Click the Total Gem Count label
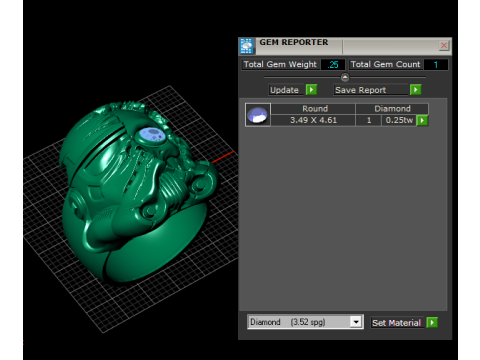 pos(386,64)
